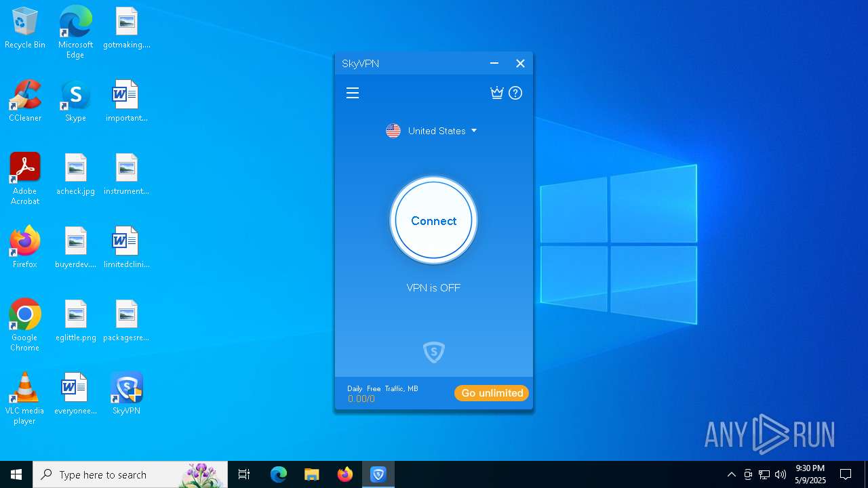Expand the United States server dropdown
The height and width of the screenshot is (488, 868).
474,131
